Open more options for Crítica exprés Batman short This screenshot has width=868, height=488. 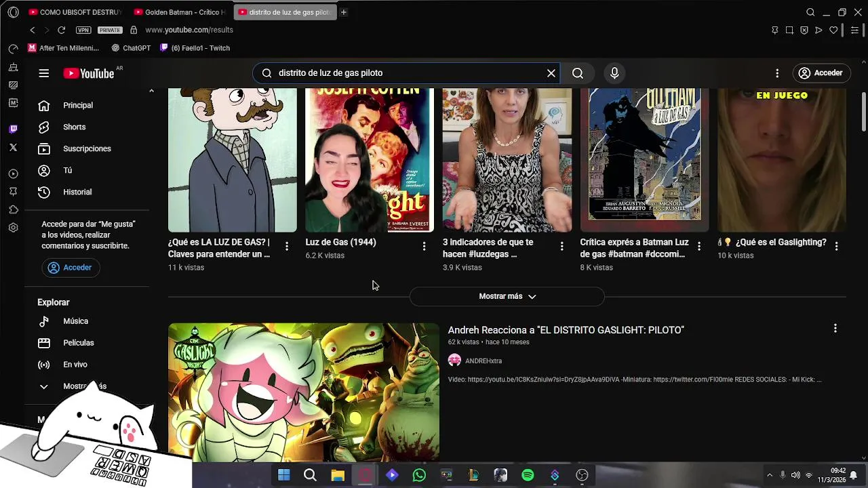click(699, 247)
